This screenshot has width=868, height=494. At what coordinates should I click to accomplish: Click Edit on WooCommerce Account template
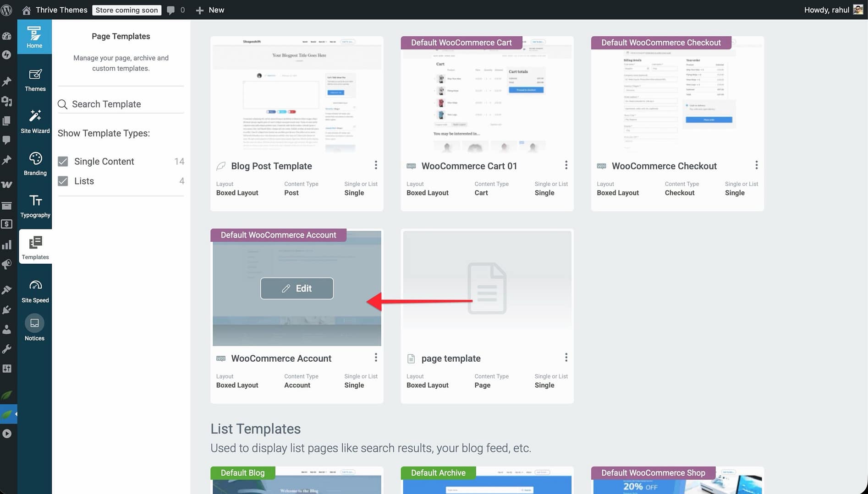tap(297, 288)
